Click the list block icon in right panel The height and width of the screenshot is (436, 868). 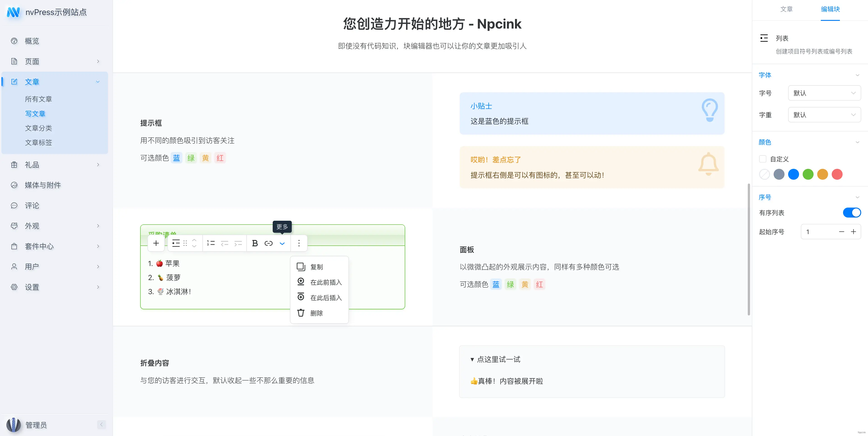click(x=764, y=38)
